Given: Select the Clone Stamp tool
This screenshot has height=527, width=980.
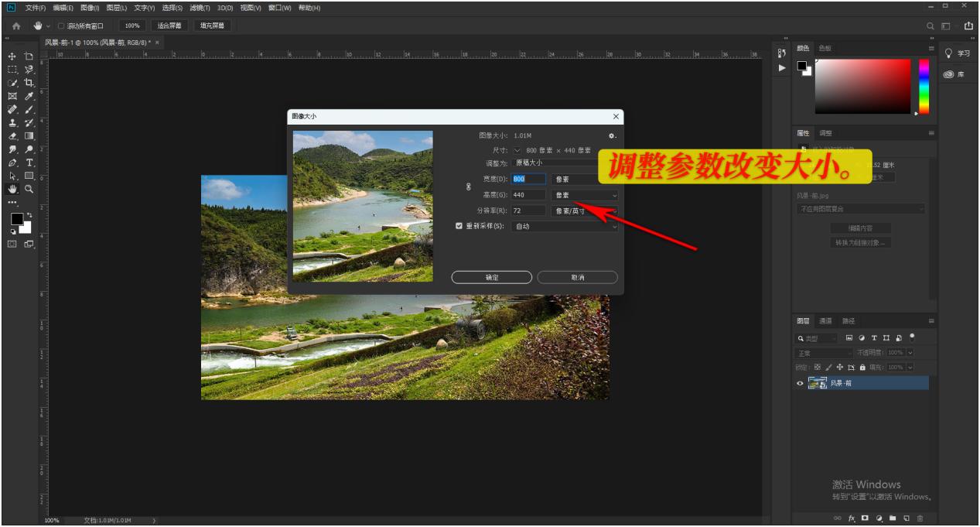Looking at the screenshot, I should pyautogui.click(x=12, y=123).
